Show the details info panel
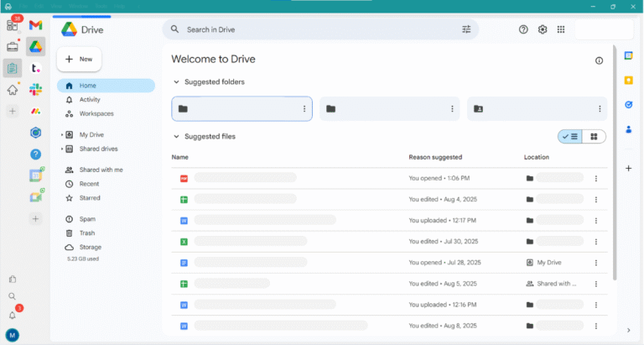The width and height of the screenshot is (644, 345). (x=599, y=60)
